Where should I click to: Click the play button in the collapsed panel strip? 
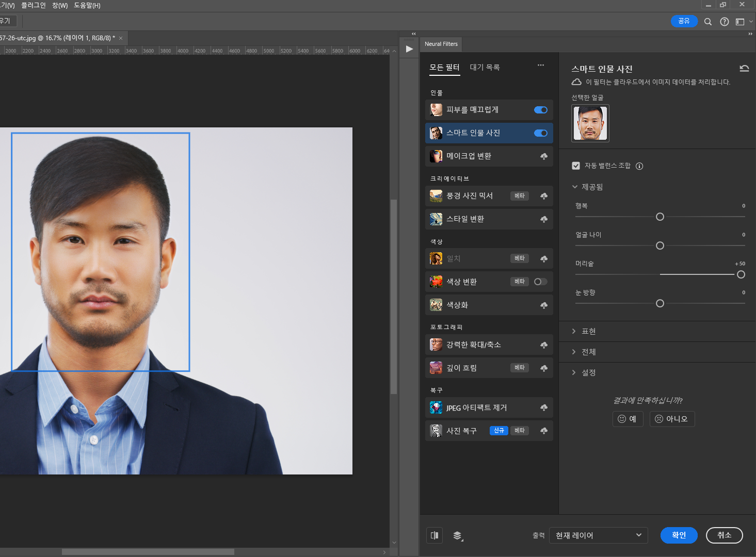[409, 49]
